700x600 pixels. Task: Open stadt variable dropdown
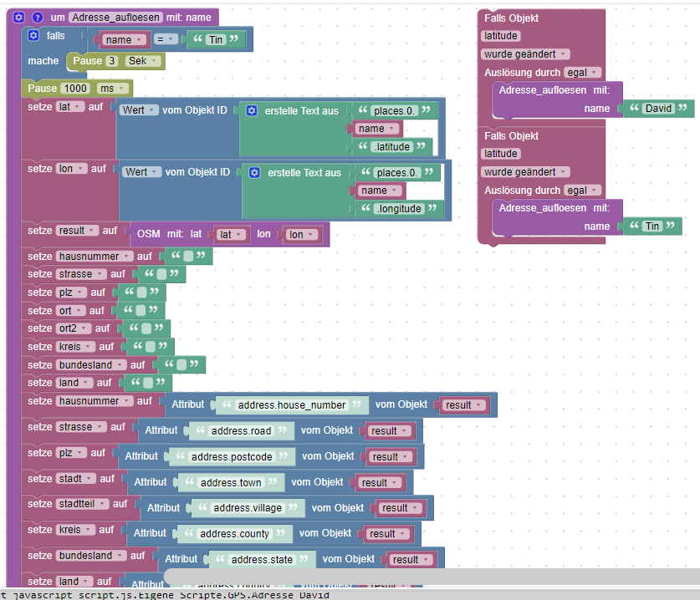pyautogui.click(x=76, y=479)
